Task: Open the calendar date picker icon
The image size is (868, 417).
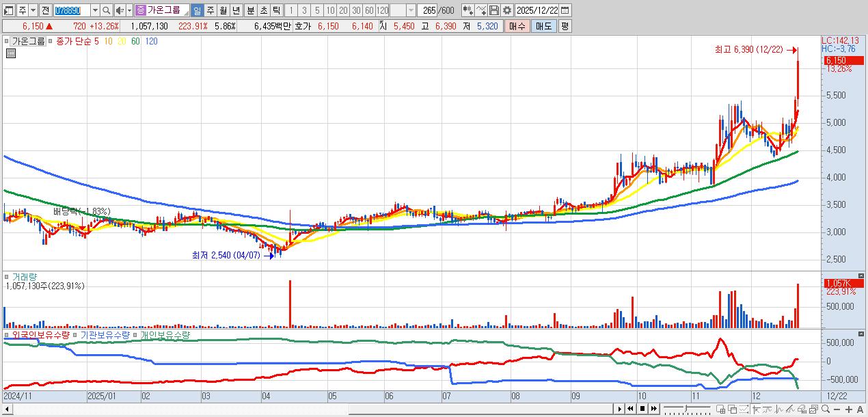Action: (566, 10)
